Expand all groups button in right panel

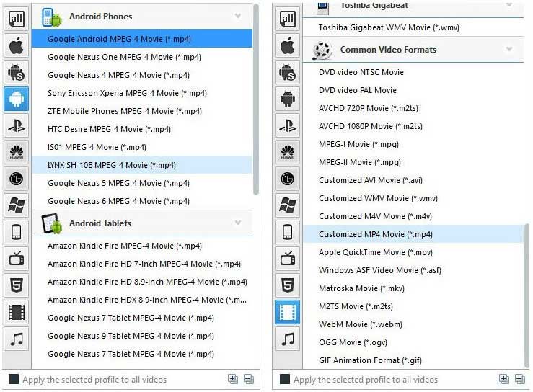[x=504, y=379]
